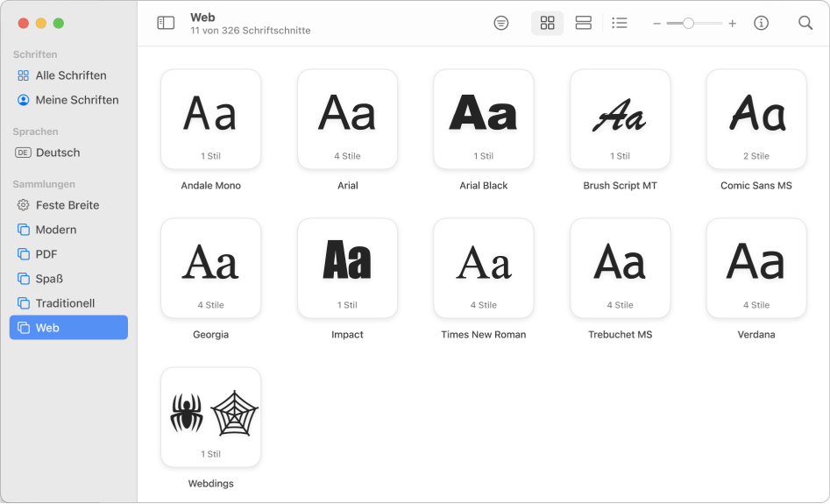The image size is (830, 504).
Task: Click the Web collection icon
Action: (24, 328)
